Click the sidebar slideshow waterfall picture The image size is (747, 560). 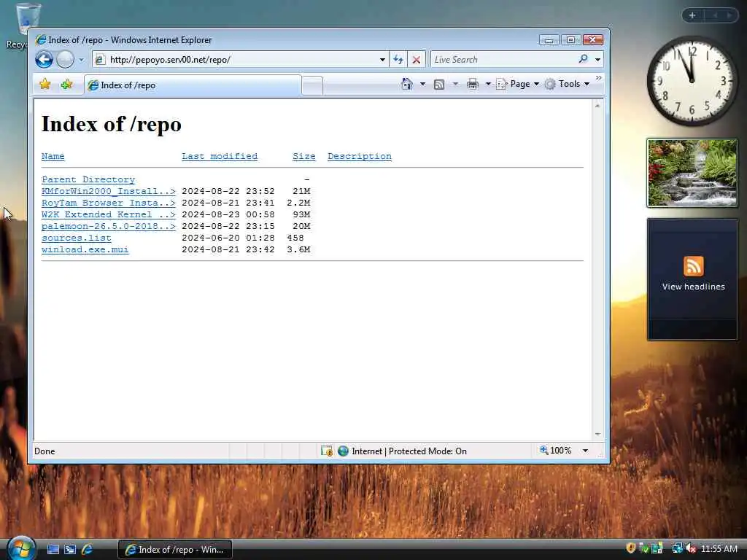tap(692, 173)
